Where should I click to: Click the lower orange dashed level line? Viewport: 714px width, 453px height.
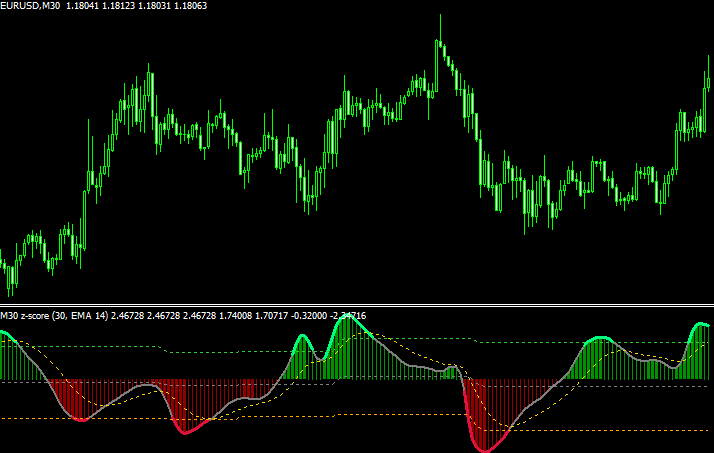(x=300, y=416)
